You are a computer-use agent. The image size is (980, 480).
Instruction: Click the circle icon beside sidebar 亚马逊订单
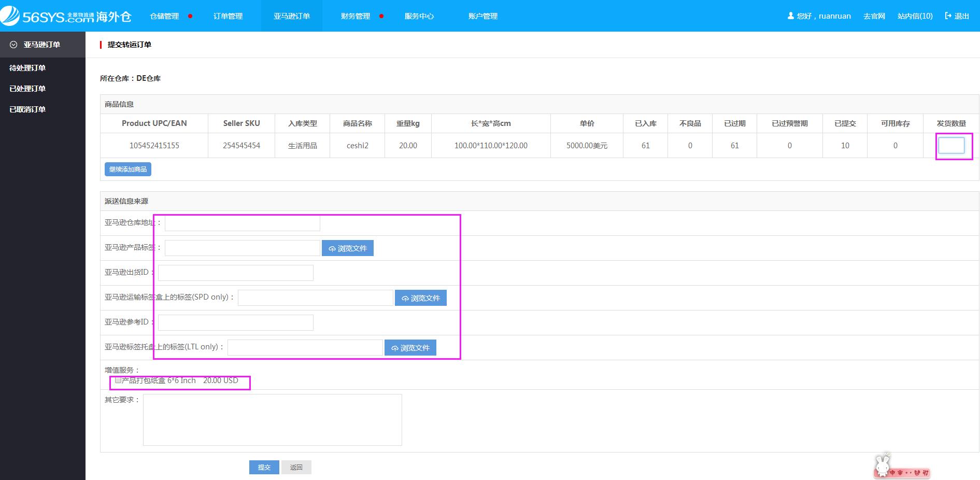tap(12, 45)
